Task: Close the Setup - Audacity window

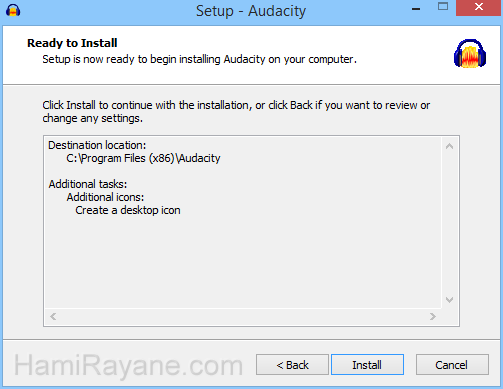Action: point(479,7)
